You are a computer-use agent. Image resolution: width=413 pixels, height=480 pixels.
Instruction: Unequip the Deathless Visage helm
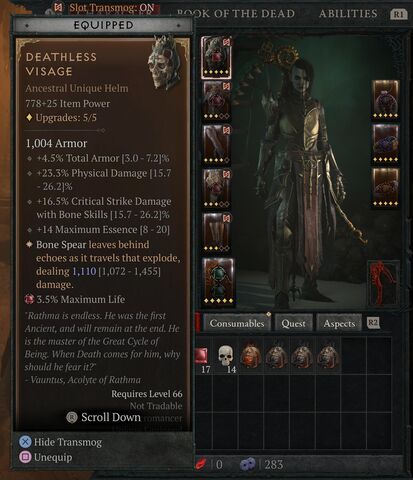coord(46,457)
